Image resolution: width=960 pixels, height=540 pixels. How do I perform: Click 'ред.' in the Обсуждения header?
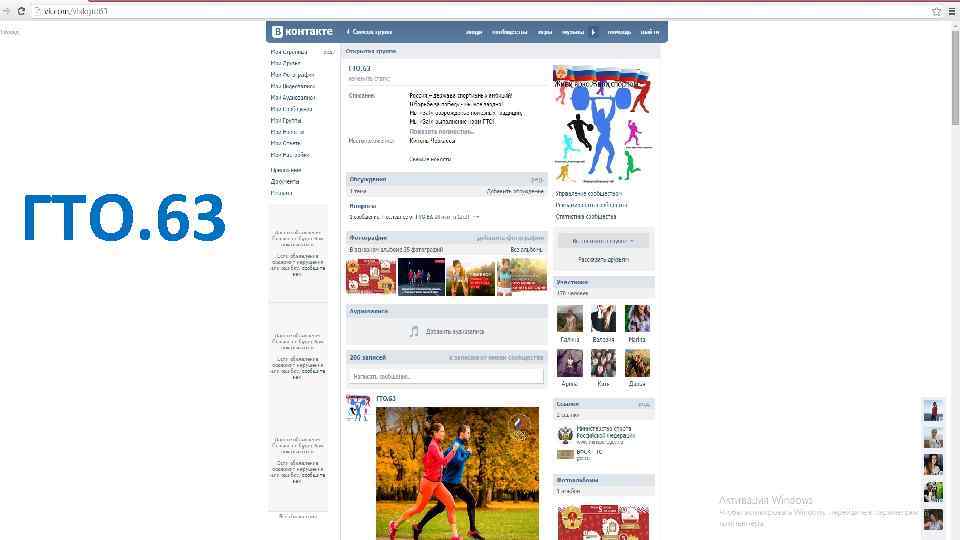[537, 179]
